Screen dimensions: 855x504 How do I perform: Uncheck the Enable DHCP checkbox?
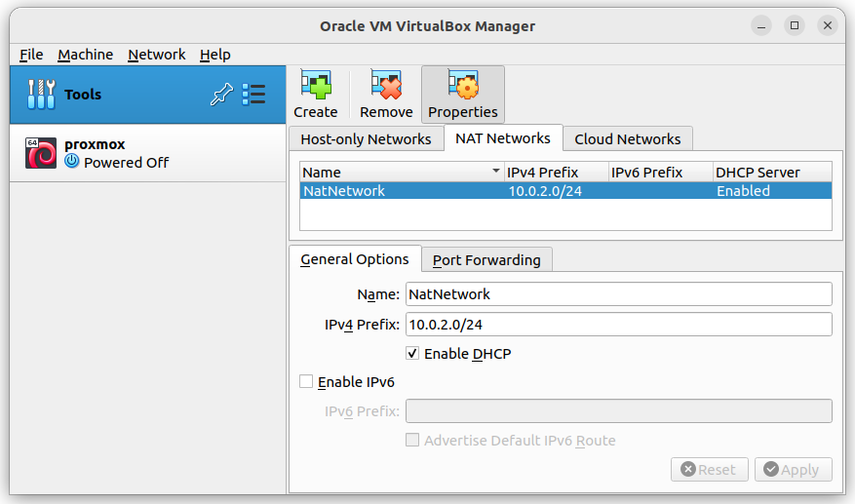pyautogui.click(x=412, y=354)
